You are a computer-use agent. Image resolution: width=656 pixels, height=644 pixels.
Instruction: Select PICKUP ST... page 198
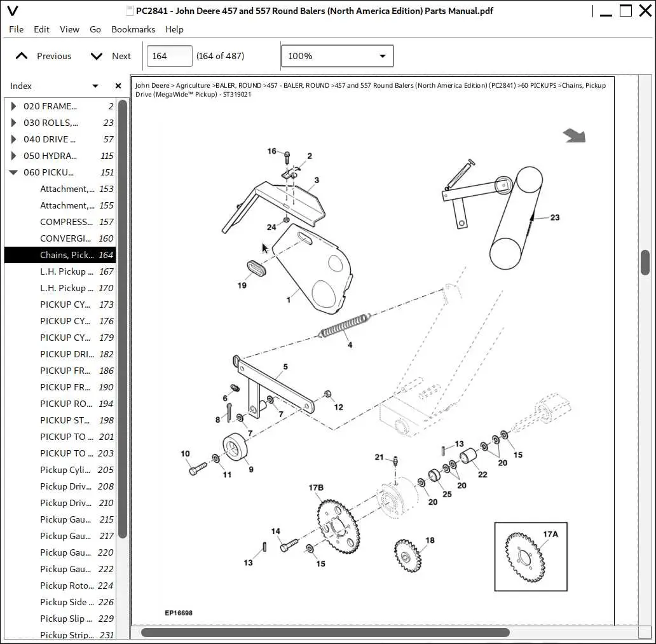coord(60,420)
